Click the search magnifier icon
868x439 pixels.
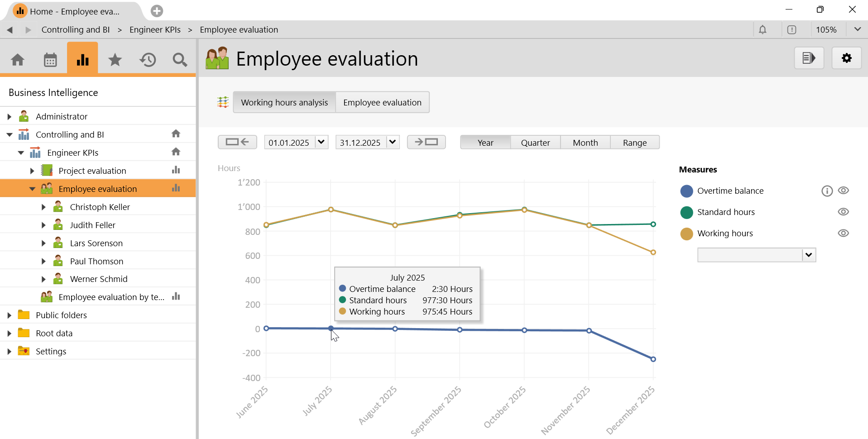coord(180,60)
